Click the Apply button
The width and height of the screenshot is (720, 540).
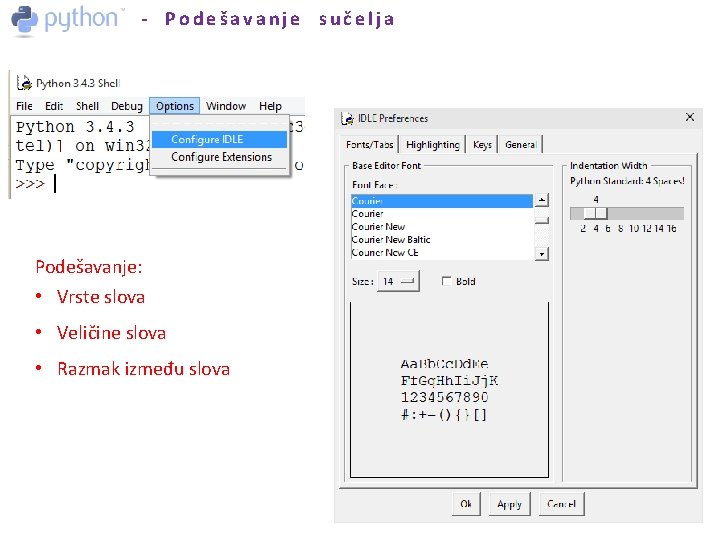(509, 504)
